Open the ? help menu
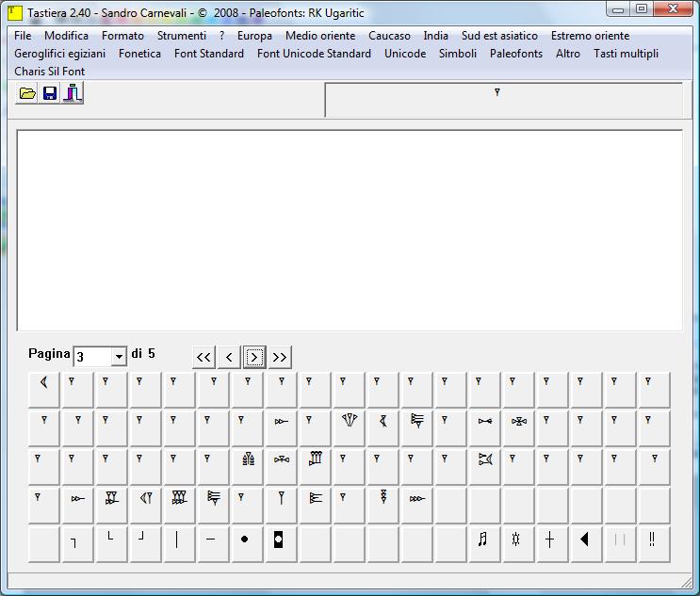This screenshot has height=596, width=700. tap(222, 36)
